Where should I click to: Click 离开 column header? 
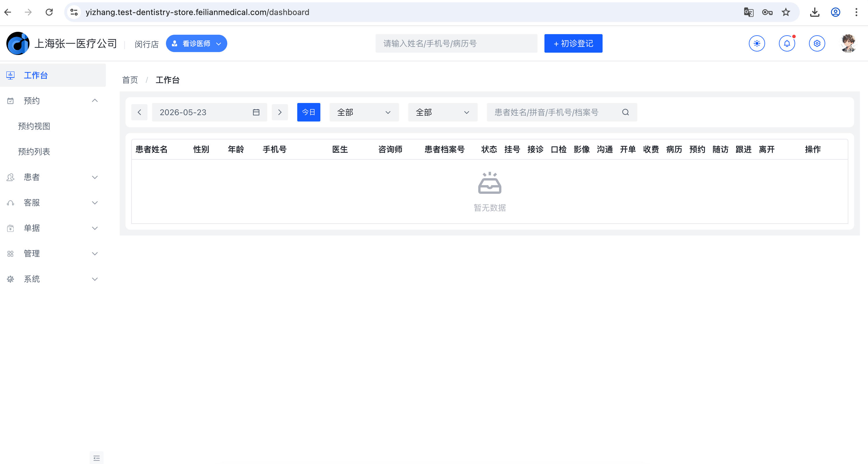point(767,149)
